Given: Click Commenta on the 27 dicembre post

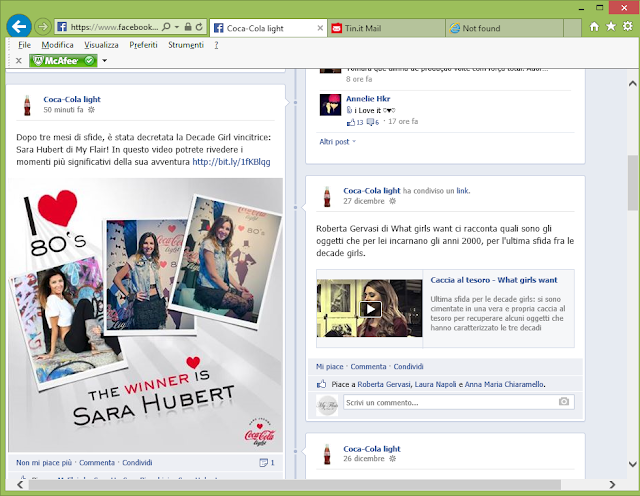Looking at the screenshot, I should pyautogui.click(x=368, y=367).
